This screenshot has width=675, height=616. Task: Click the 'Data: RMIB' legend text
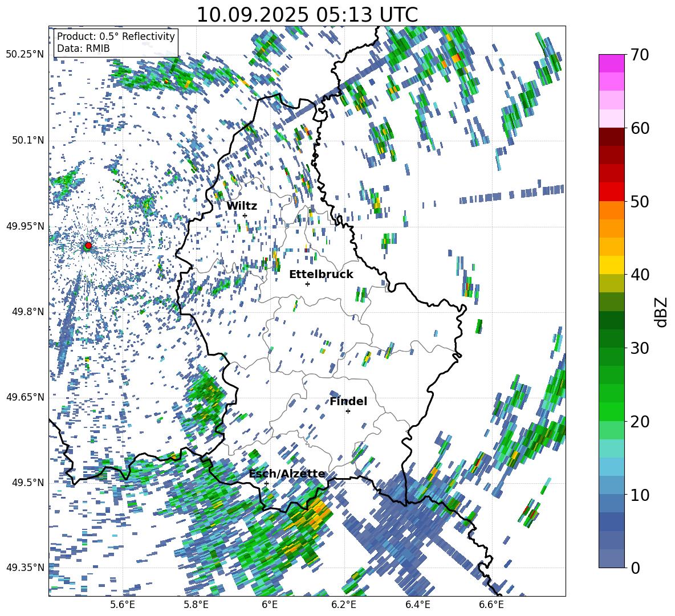pyautogui.click(x=83, y=48)
